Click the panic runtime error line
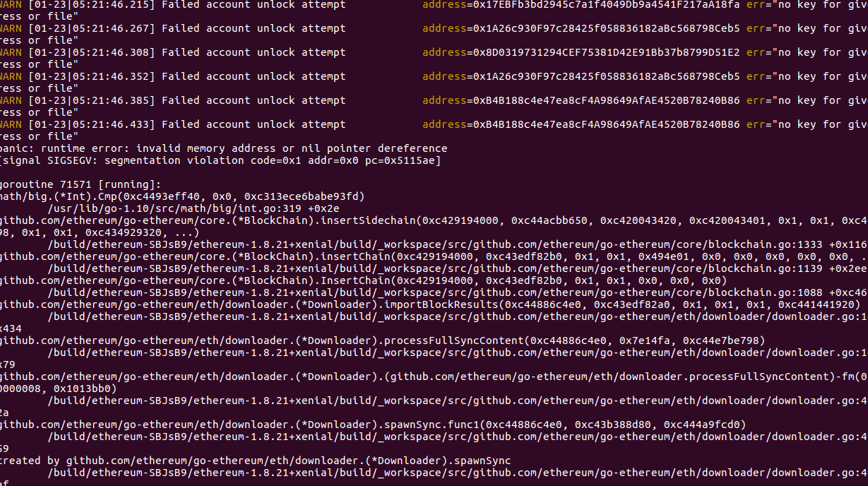 [223, 148]
